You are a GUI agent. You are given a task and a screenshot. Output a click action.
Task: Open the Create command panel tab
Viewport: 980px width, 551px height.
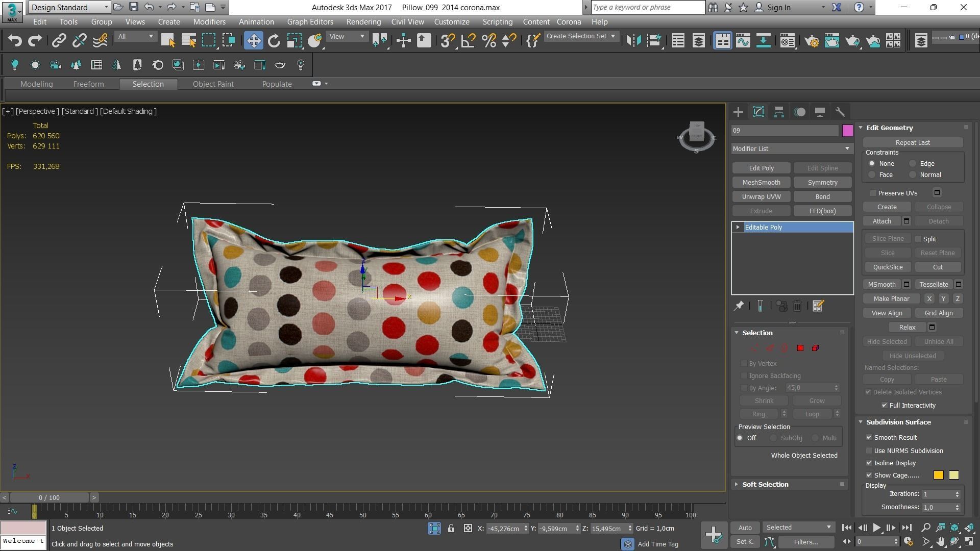[x=738, y=112]
